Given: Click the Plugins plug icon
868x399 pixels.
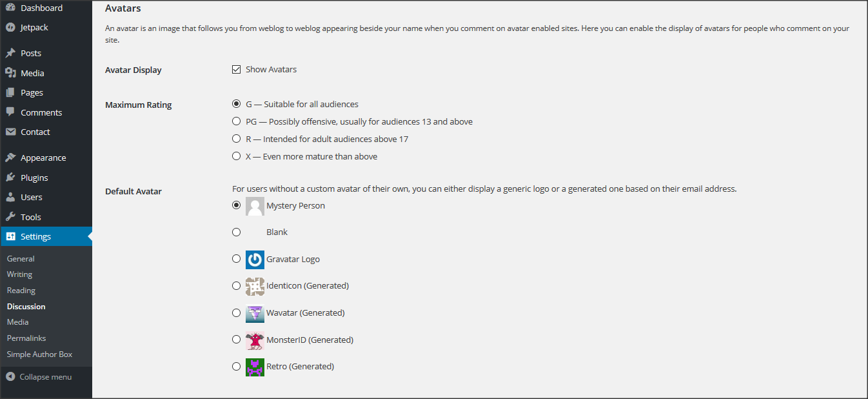Looking at the screenshot, I should pos(10,178).
